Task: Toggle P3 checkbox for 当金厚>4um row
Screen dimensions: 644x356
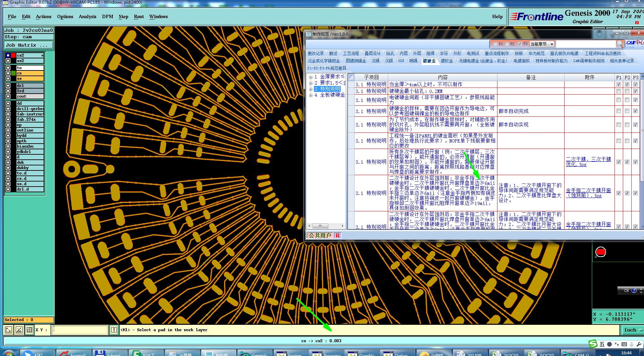Action: click(x=635, y=84)
